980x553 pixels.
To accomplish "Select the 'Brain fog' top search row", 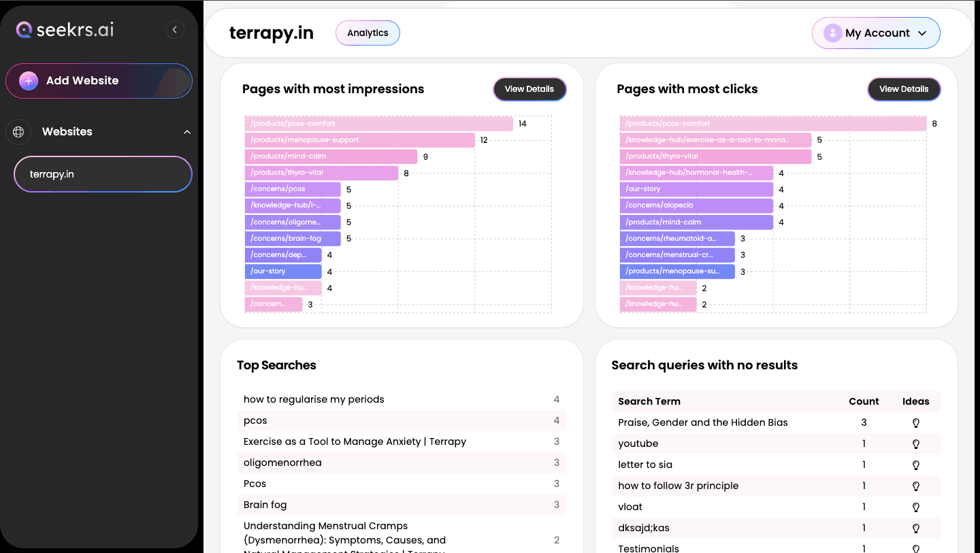I will click(402, 505).
